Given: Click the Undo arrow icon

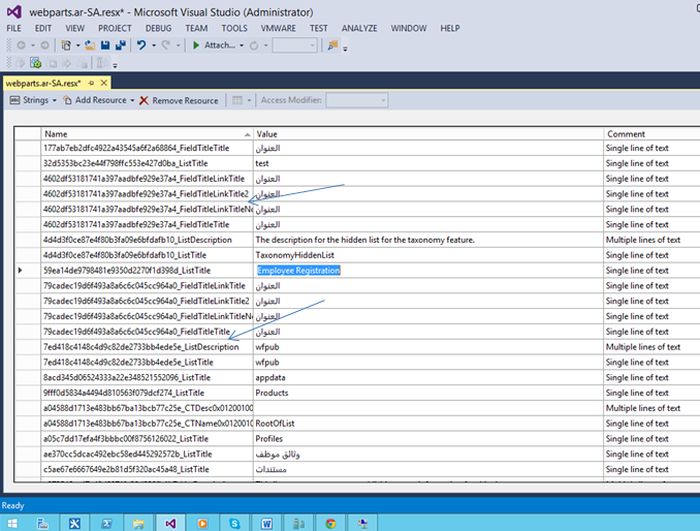Looking at the screenshot, I should (x=143, y=45).
